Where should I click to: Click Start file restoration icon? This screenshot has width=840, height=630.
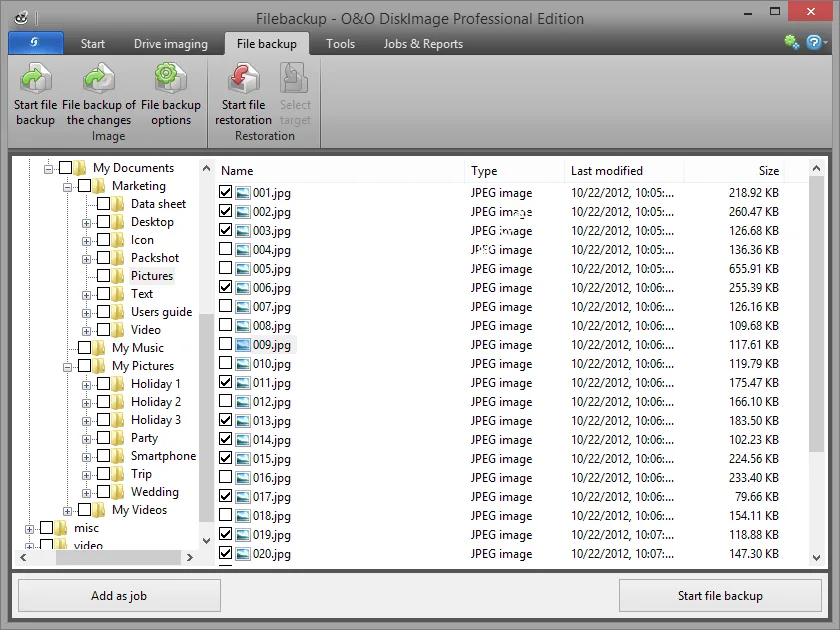(x=243, y=78)
